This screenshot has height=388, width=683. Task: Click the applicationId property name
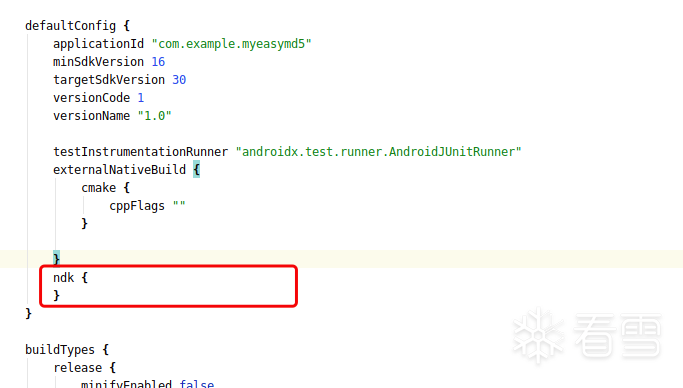[98, 44]
